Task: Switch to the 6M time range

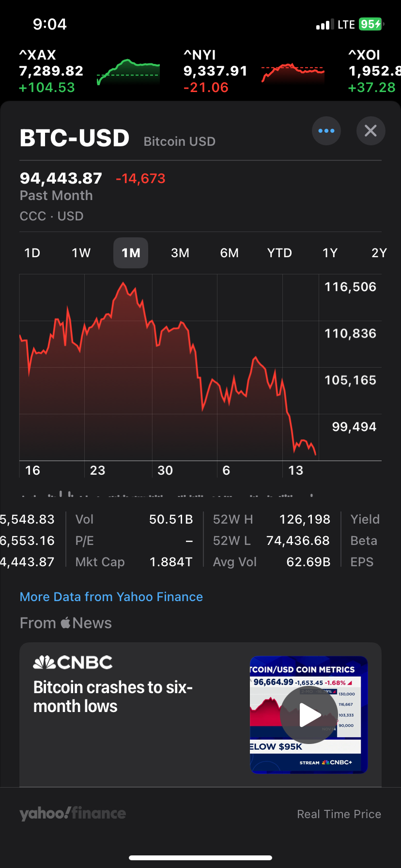Action: click(x=230, y=253)
